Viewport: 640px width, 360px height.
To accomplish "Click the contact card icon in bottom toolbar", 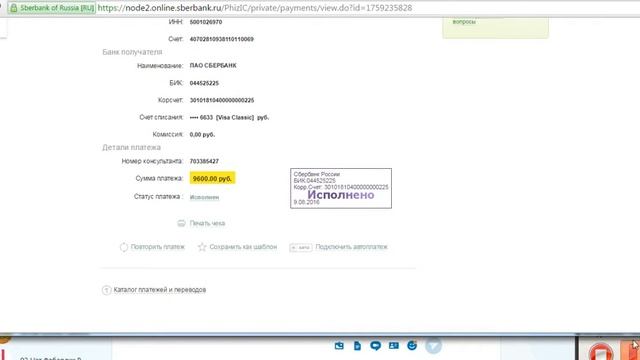I will click(394, 345).
